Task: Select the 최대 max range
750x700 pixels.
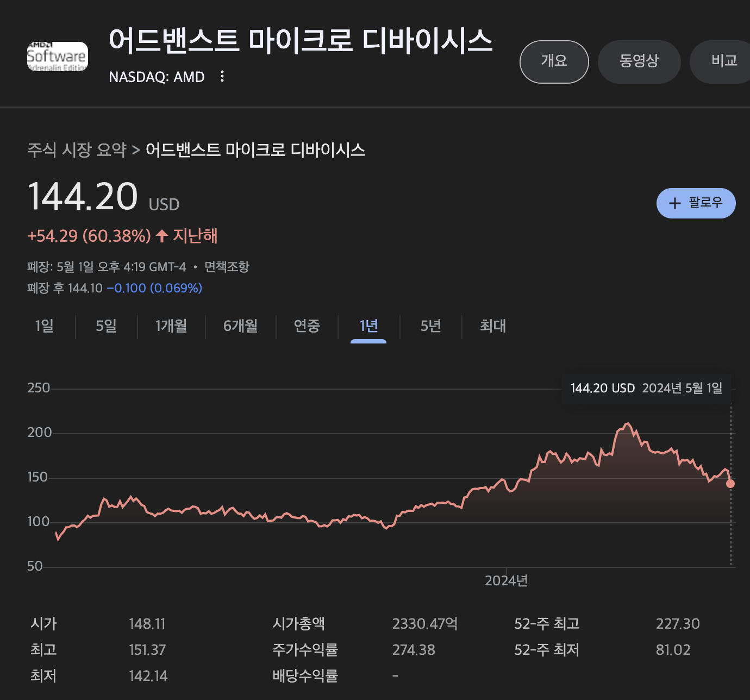Action: point(493,326)
